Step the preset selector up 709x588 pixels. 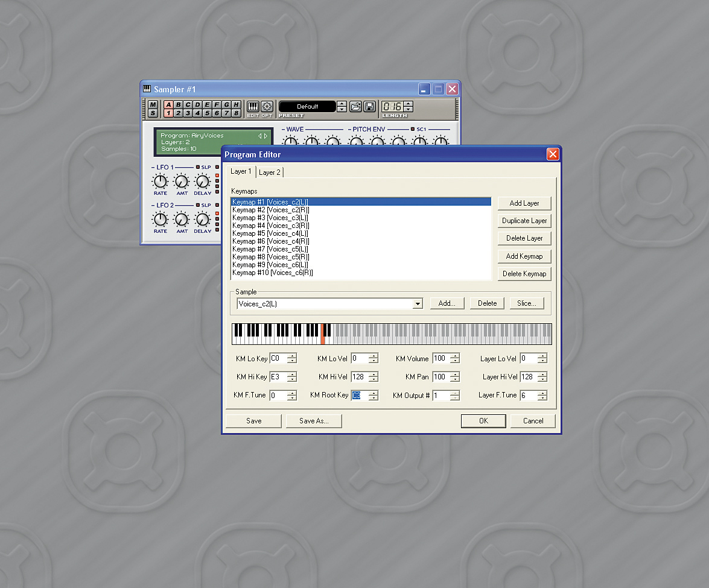tap(342, 104)
